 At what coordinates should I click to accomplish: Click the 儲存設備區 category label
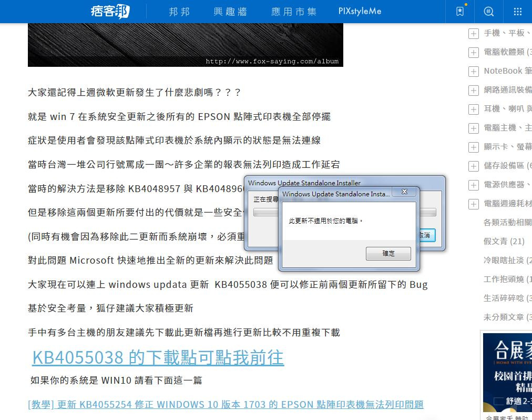coord(508,165)
